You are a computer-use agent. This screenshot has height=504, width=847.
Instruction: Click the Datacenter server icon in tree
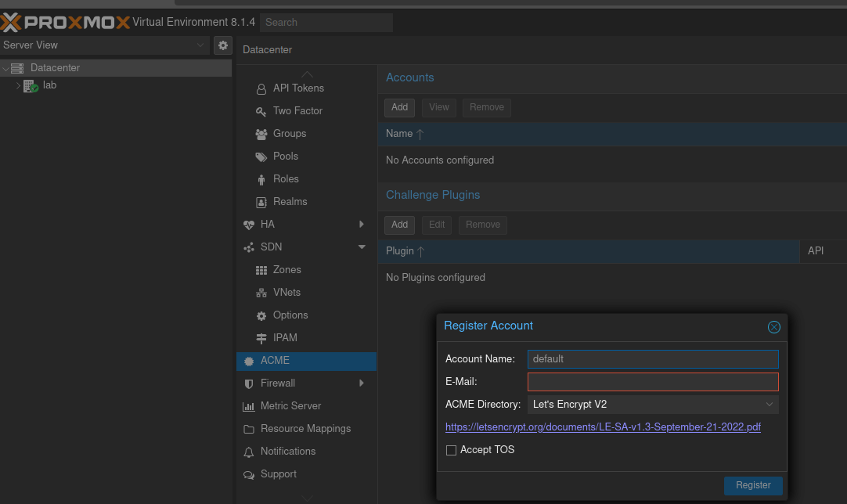tap(17, 68)
